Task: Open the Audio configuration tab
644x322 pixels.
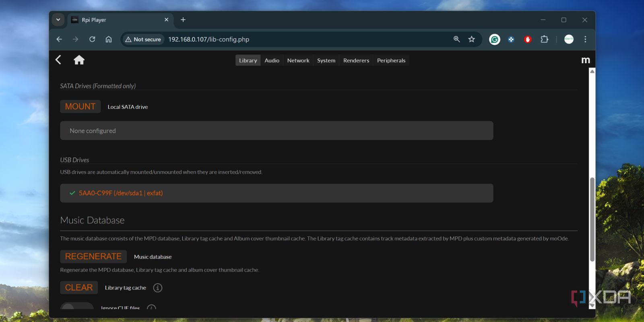Action: pyautogui.click(x=272, y=60)
